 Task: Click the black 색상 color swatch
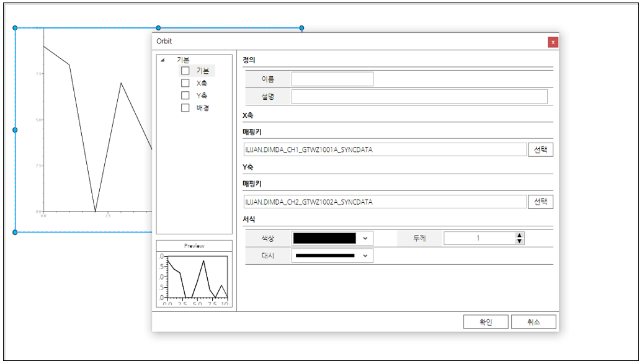[x=324, y=239]
